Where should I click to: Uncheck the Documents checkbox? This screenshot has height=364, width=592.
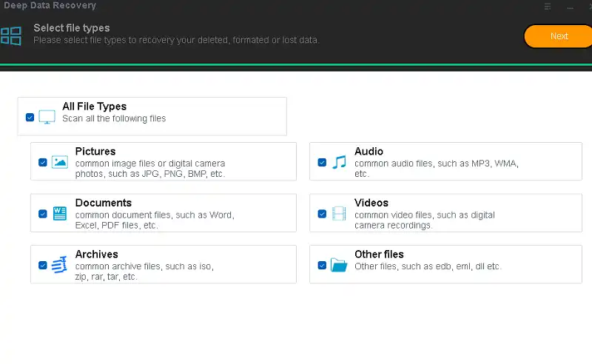(x=43, y=214)
